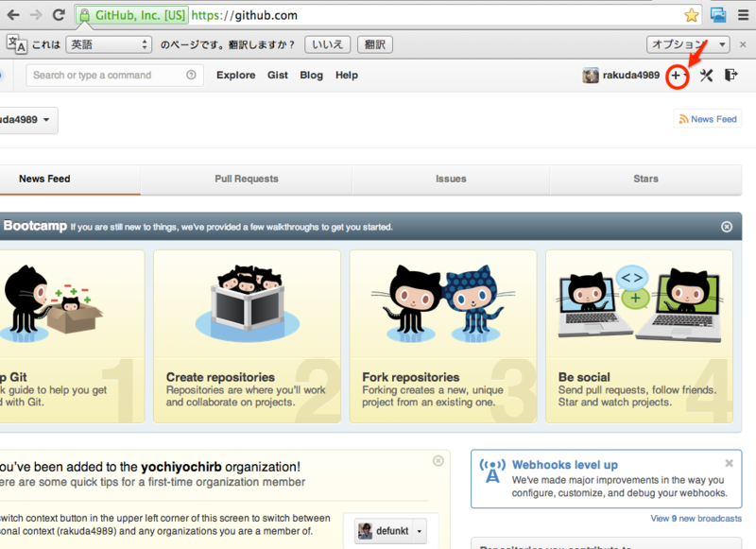Dismiss the yochiyochirb organization notice
Image resolution: width=756 pixels, height=549 pixels.
[x=438, y=461]
